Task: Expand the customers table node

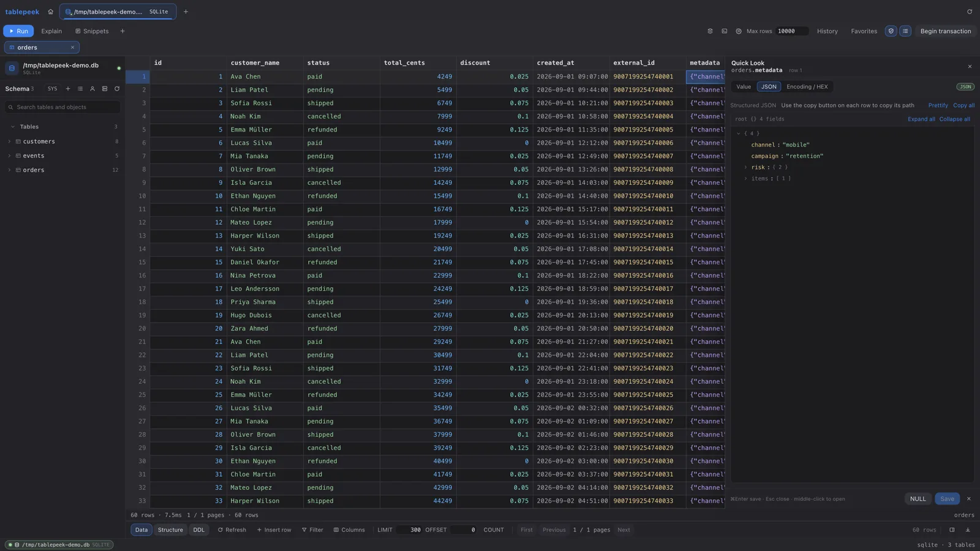Action: [x=9, y=141]
